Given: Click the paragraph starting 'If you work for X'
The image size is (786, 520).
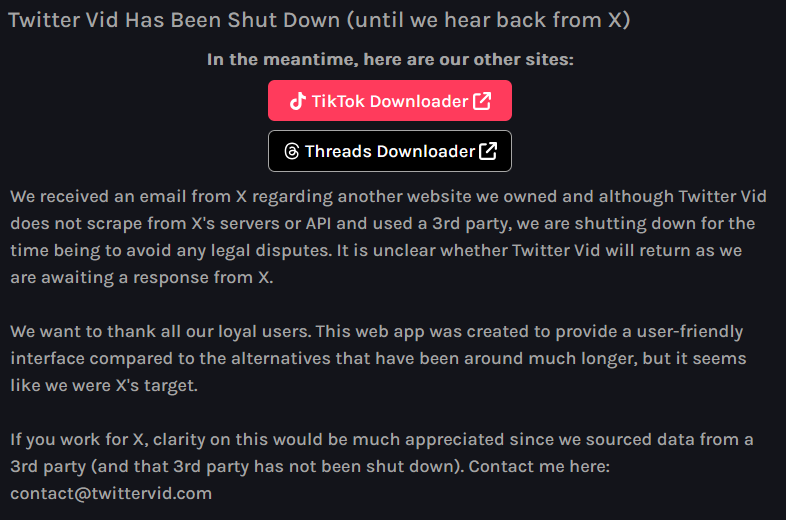Looking at the screenshot, I should pos(382,466).
